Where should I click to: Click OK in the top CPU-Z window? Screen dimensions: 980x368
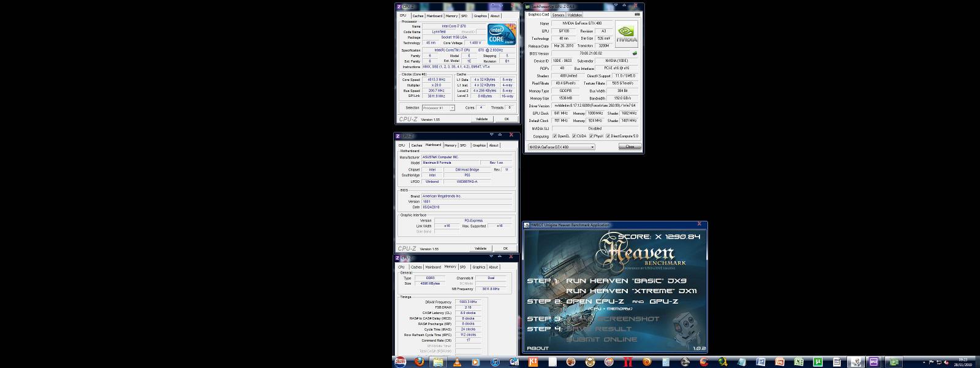coord(507,119)
